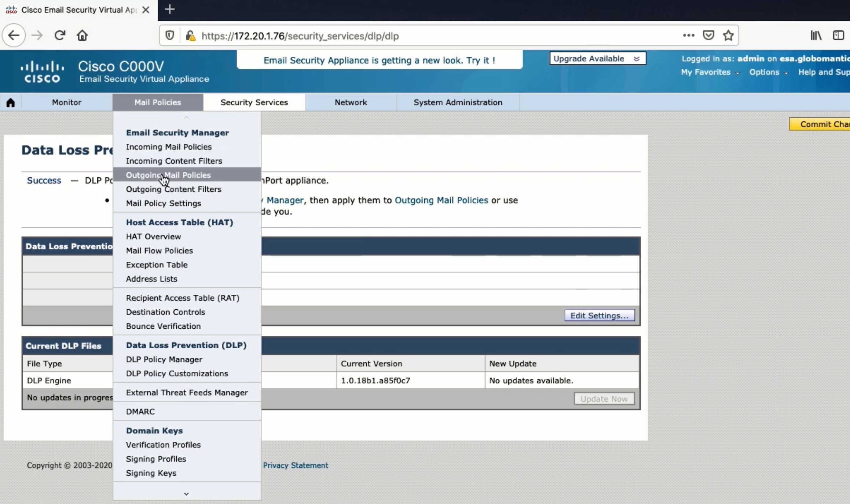
Task: Open the My Favorites dropdown
Action: coord(710,72)
